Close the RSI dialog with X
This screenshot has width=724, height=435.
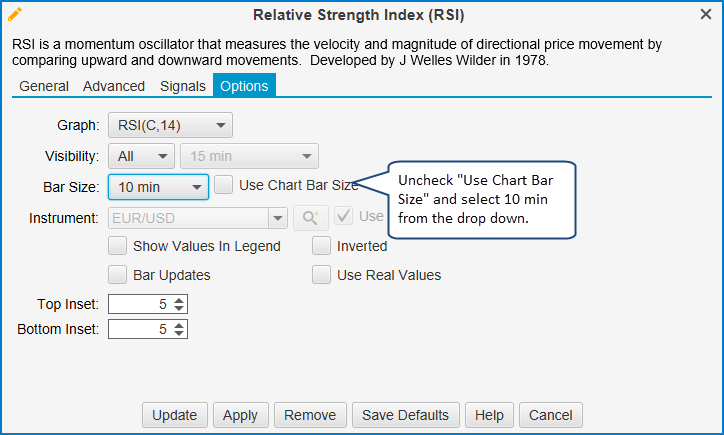coord(706,15)
